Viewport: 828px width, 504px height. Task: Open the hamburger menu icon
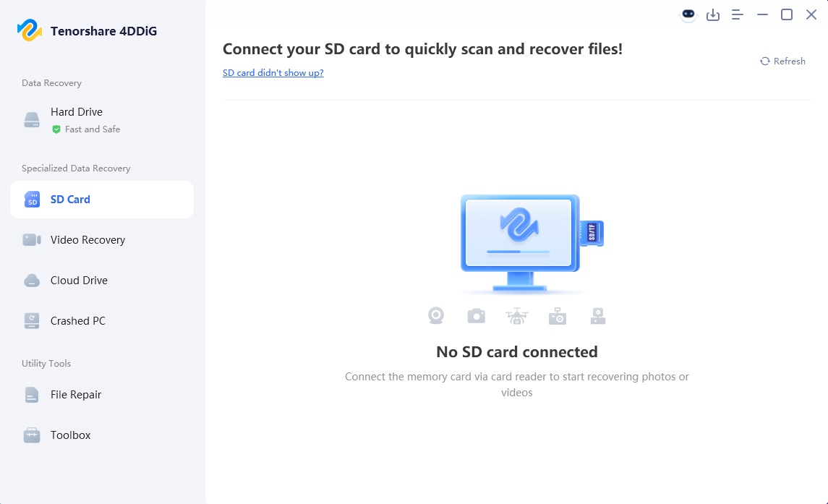pyautogui.click(x=738, y=15)
